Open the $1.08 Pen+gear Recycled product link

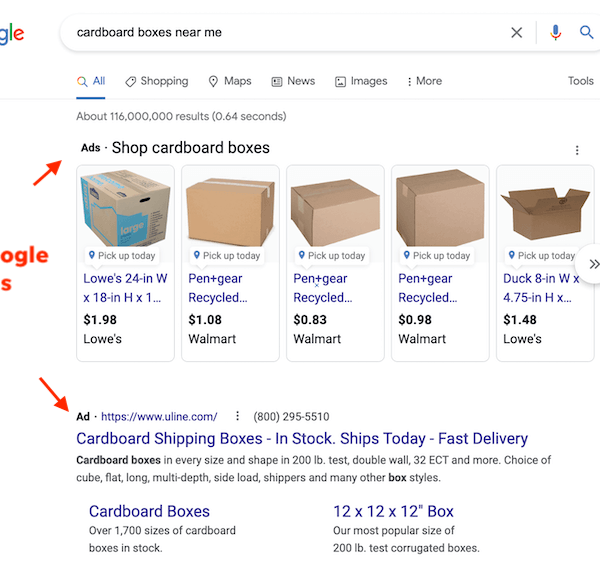[x=218, y=288]
